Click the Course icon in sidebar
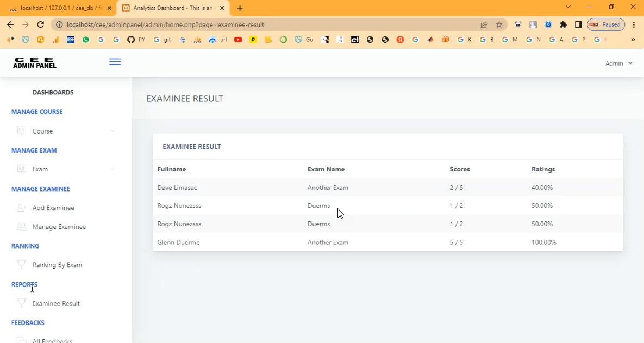Image resolution: width=644 pixels, height=343 pixels. pos(22,131)
